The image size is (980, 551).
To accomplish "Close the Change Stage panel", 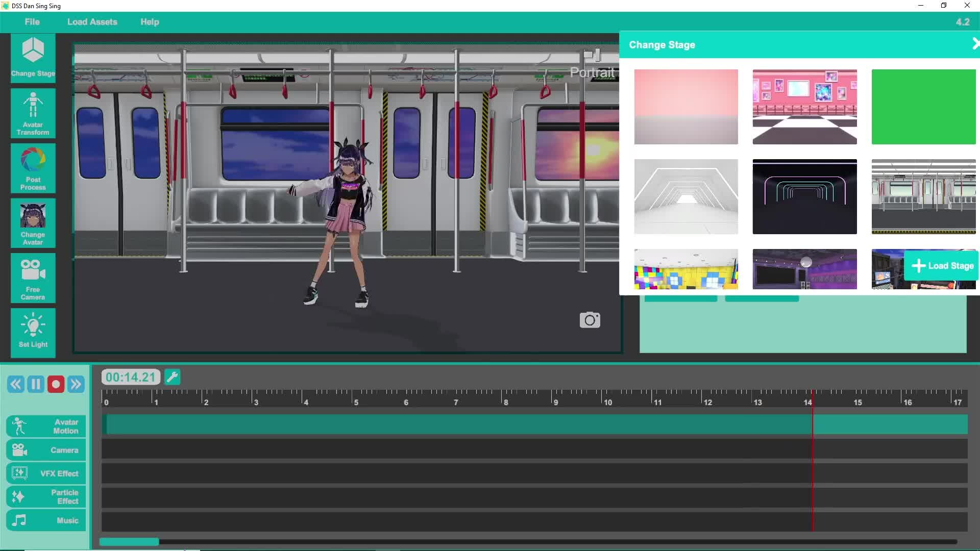I will tap(975, 44).
